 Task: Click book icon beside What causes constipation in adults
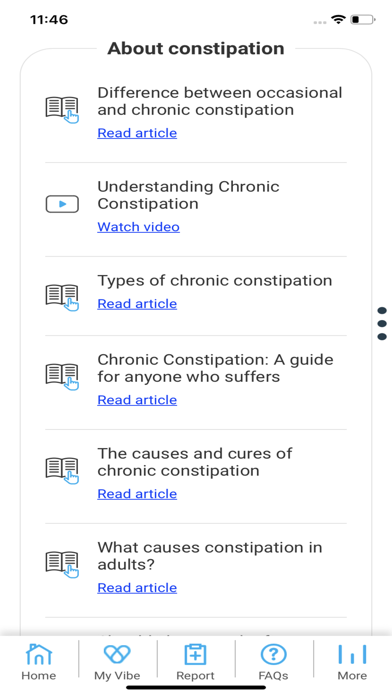pos(62,564)
